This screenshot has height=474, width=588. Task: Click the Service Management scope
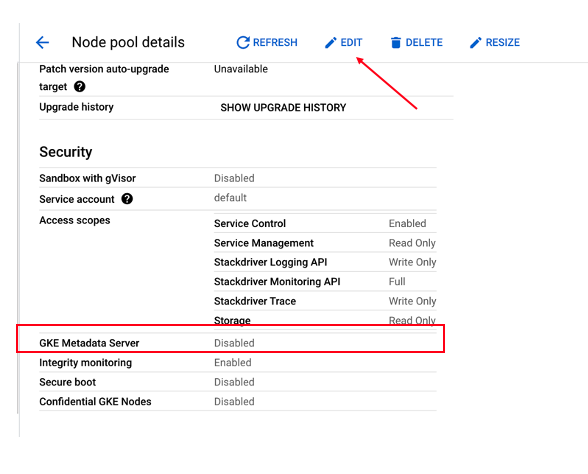(264, 243)
